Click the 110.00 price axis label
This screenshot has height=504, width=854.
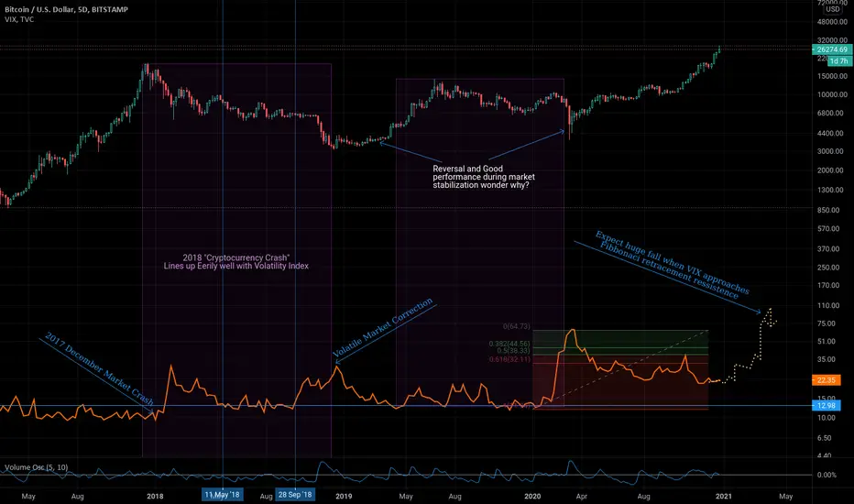(827, 306)
